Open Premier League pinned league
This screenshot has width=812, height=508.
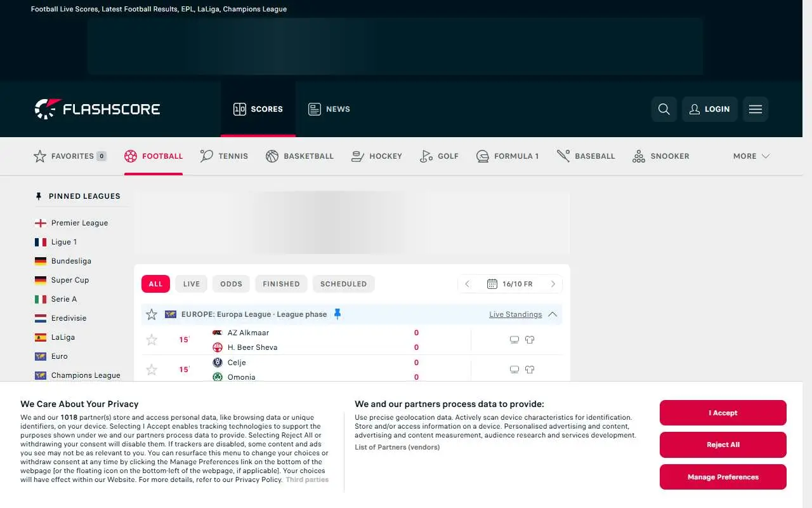point(79,223)
